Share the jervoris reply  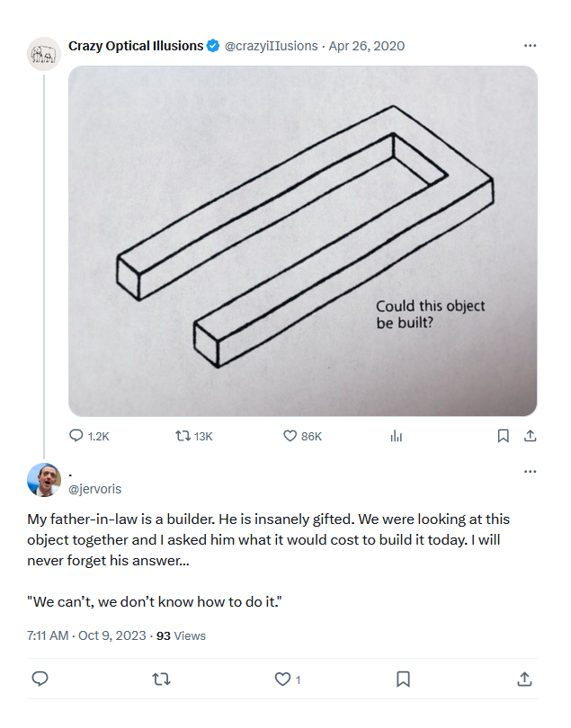pyautogui.click(x=525, y=679)
